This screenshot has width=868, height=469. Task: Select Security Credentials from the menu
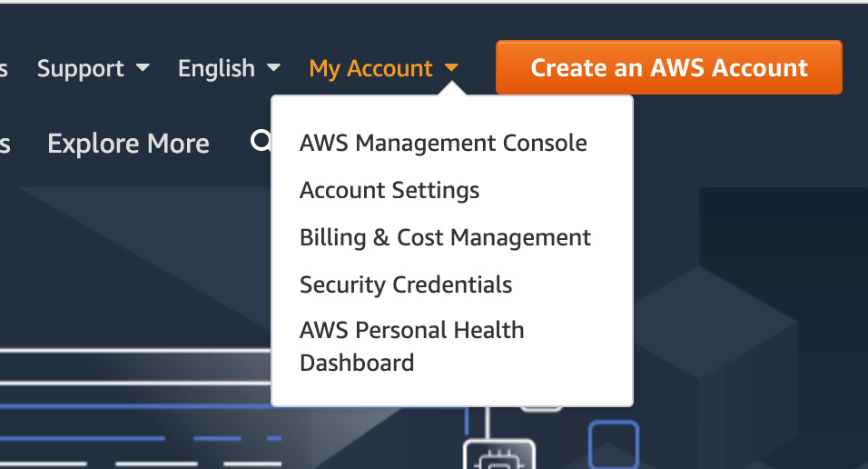click(x=406, y=284)
